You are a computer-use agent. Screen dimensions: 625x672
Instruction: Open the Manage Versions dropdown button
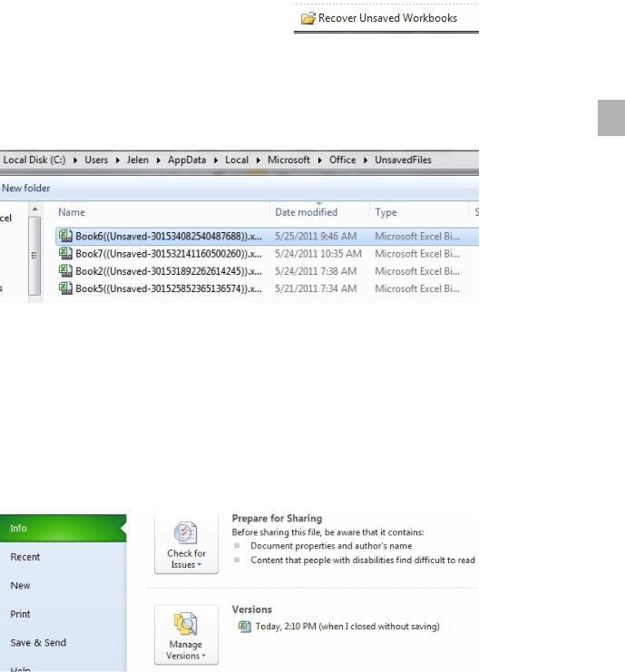click(x=186, y=635)
